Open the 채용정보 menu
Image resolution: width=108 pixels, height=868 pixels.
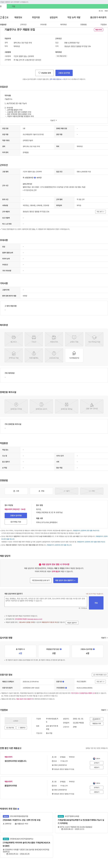(x=18, y=18)
